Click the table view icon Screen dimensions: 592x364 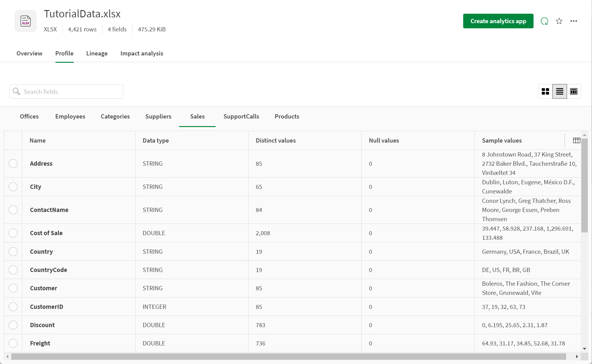pos(573,91)
